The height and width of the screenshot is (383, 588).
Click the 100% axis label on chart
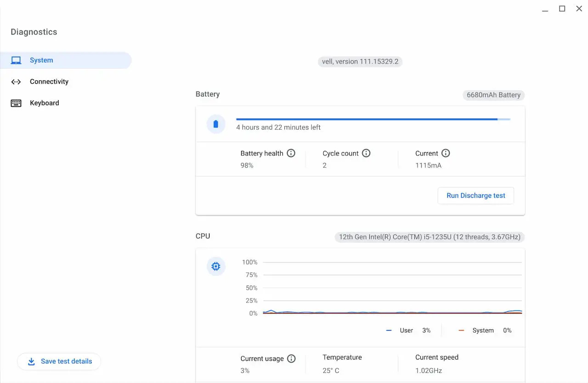(x=250, y=262)
